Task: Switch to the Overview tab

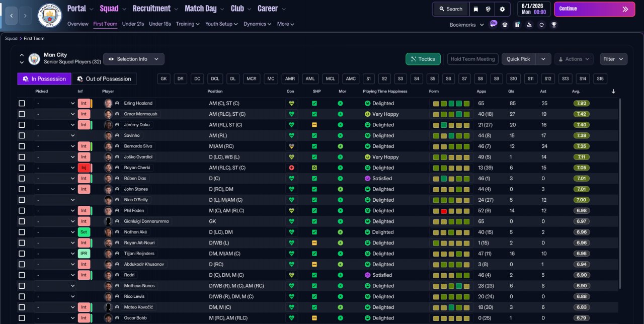Action: (77, 24)
